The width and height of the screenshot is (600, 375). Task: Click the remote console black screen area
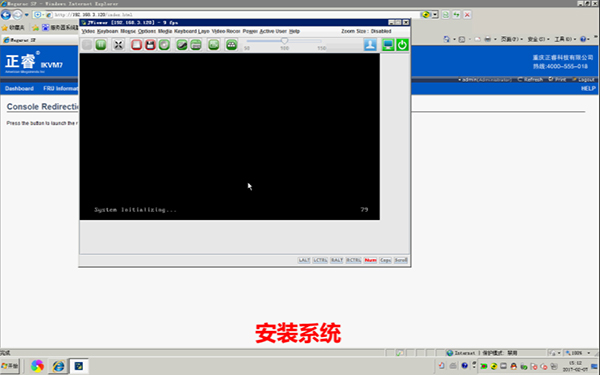[230, 137]
